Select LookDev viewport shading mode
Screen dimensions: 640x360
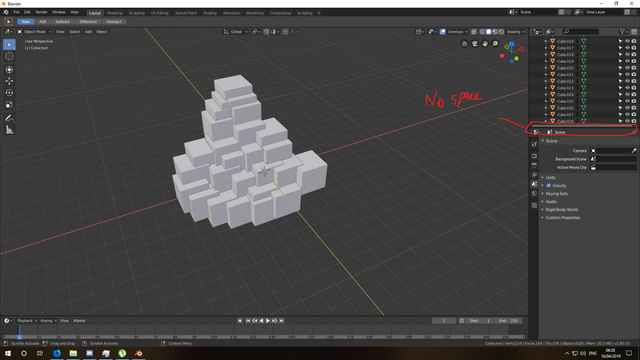pos(495,32)
